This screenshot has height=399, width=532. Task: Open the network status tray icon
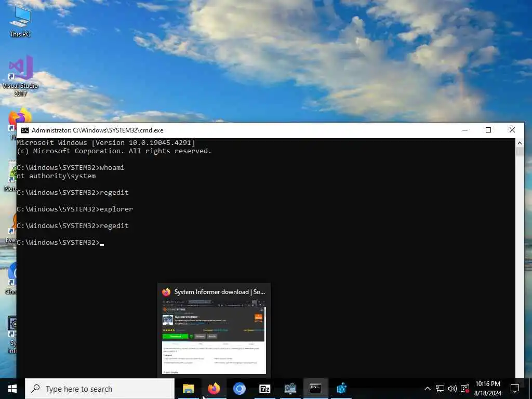(x=440, y=389)
